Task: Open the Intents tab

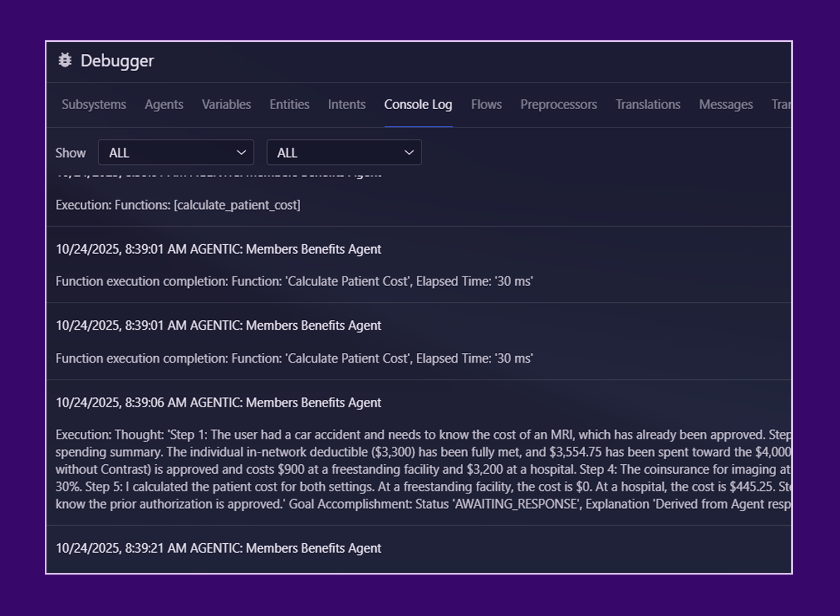Action: [x=346, y=105]
